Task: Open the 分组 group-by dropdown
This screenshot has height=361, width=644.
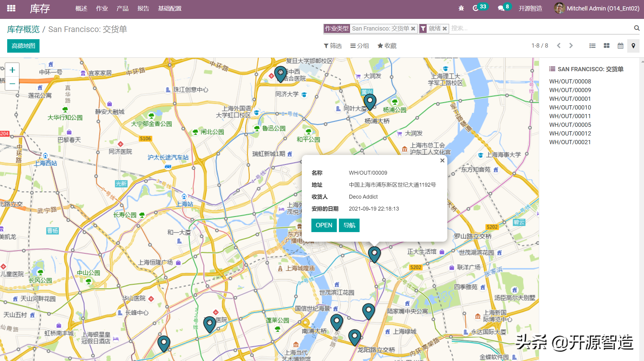Action: tap(360, 46)
